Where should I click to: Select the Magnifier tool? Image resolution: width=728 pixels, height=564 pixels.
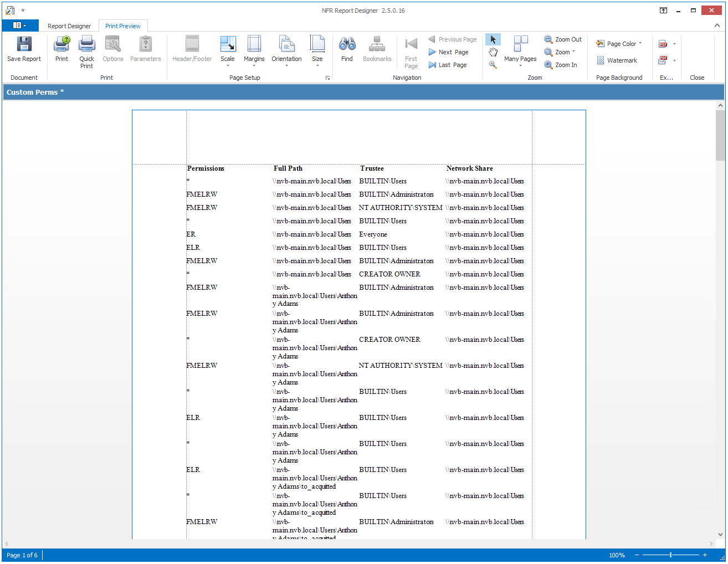pos(493,65)
